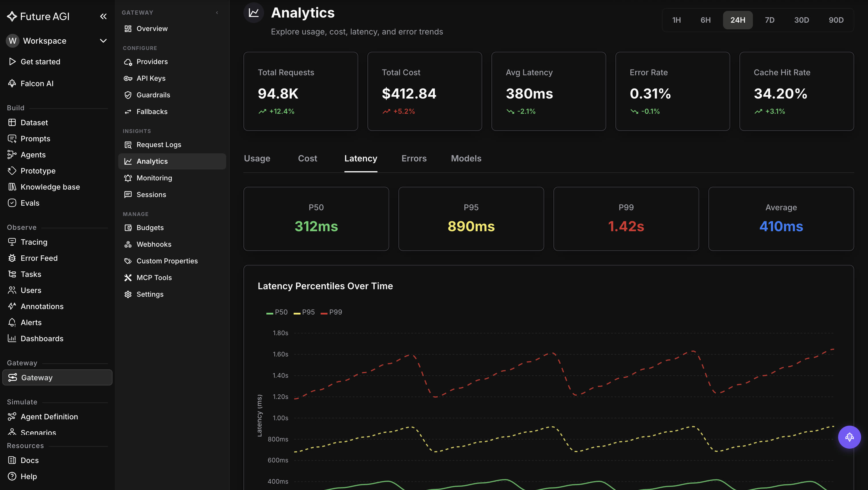Set time range to 1H
Screen dimensions: 868x490
[x=676, y=20]
